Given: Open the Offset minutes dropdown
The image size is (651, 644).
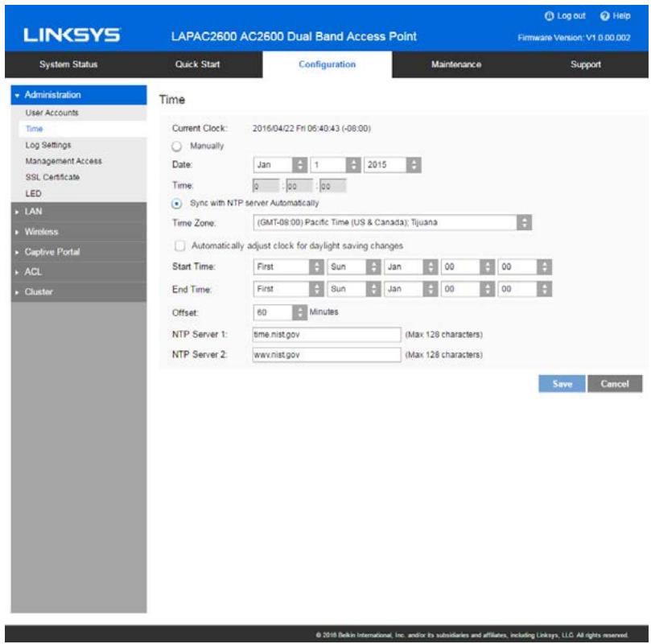Looking at the screenshot, I should coord(280,312).
